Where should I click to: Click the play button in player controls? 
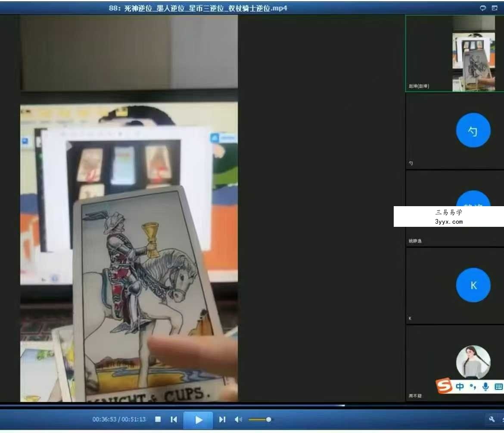[x=198, y=420]
